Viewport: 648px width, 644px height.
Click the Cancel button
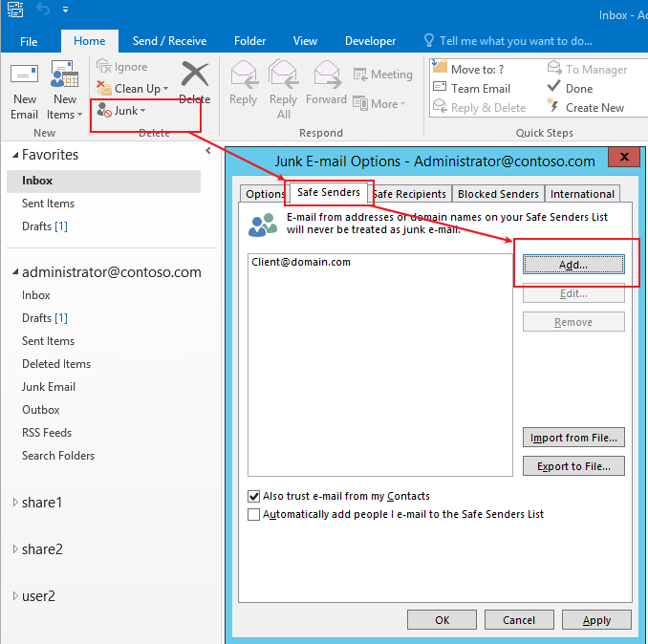519,619
